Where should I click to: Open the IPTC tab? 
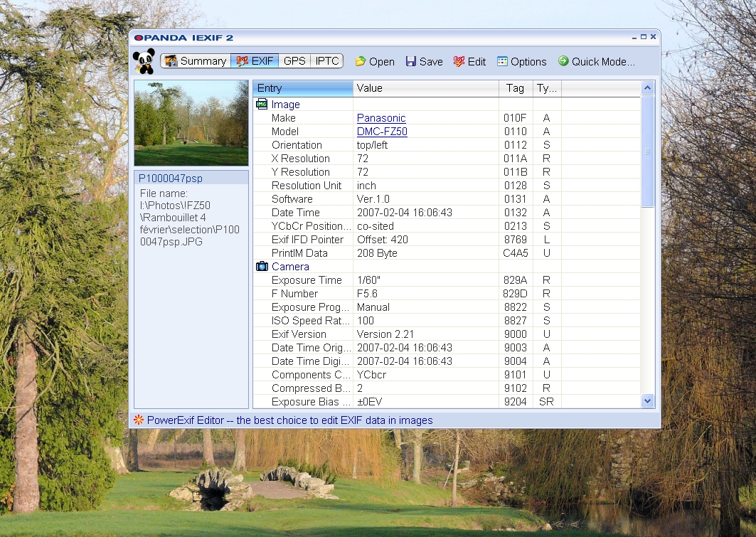[327, 61]
